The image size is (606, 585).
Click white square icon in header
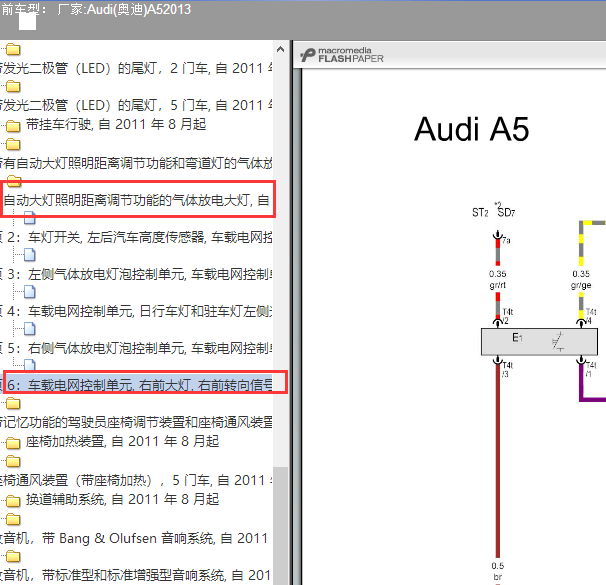(27, 22)
